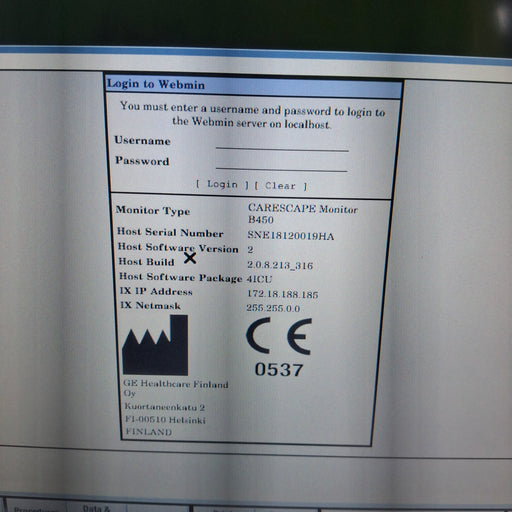The height and width of the screenshot is (512, 512).
Task: Click the 'Password' label
Action: tap(142, 161)
